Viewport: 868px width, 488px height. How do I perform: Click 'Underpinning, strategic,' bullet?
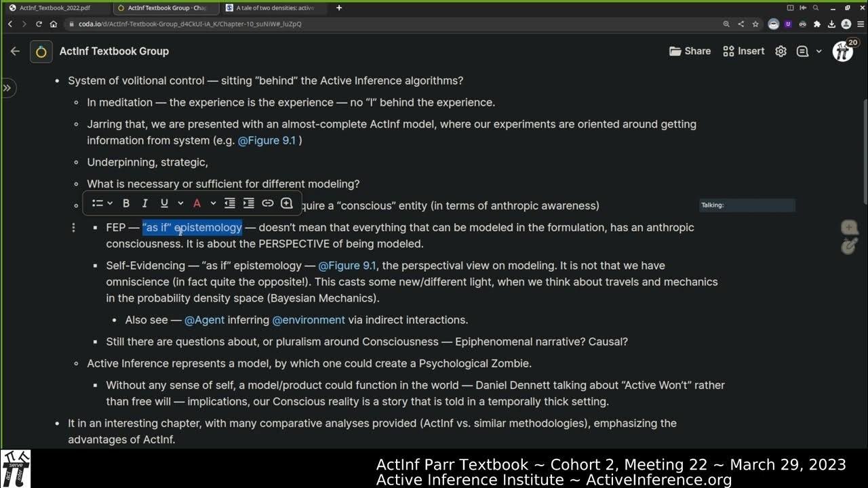[147, 162]
